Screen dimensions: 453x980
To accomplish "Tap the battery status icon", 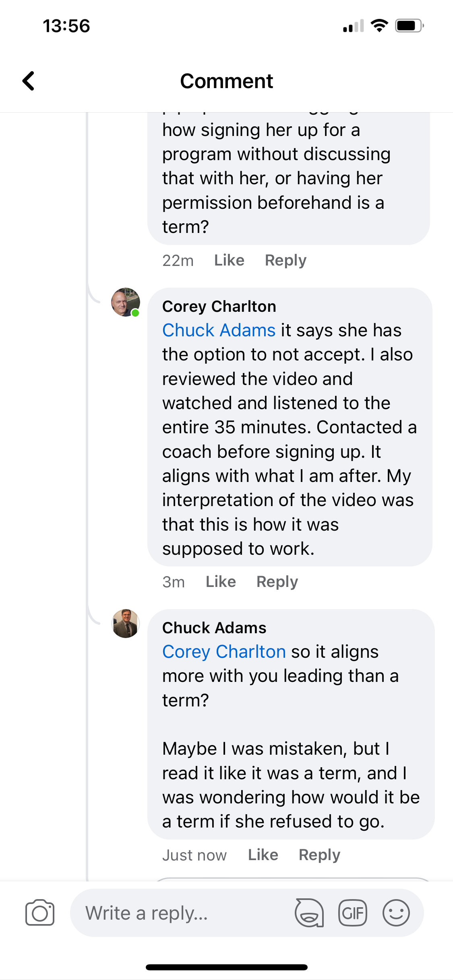I will point(409,26).
